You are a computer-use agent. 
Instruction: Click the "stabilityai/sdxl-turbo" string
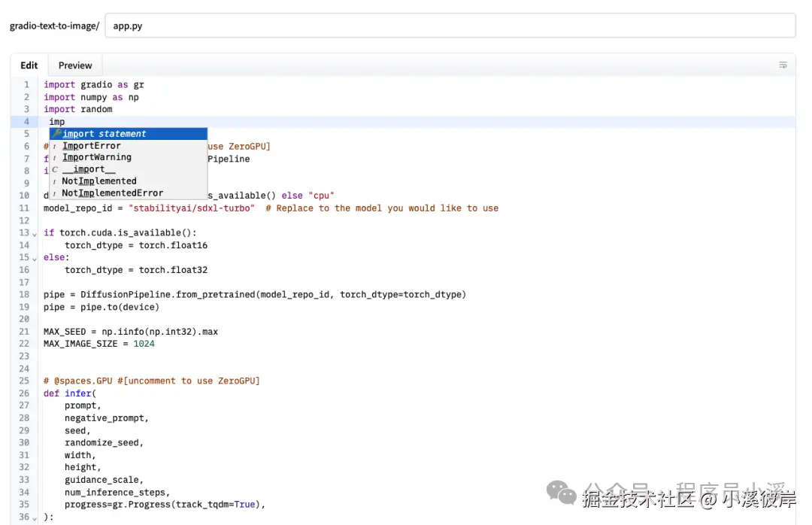tap(192, 208)
